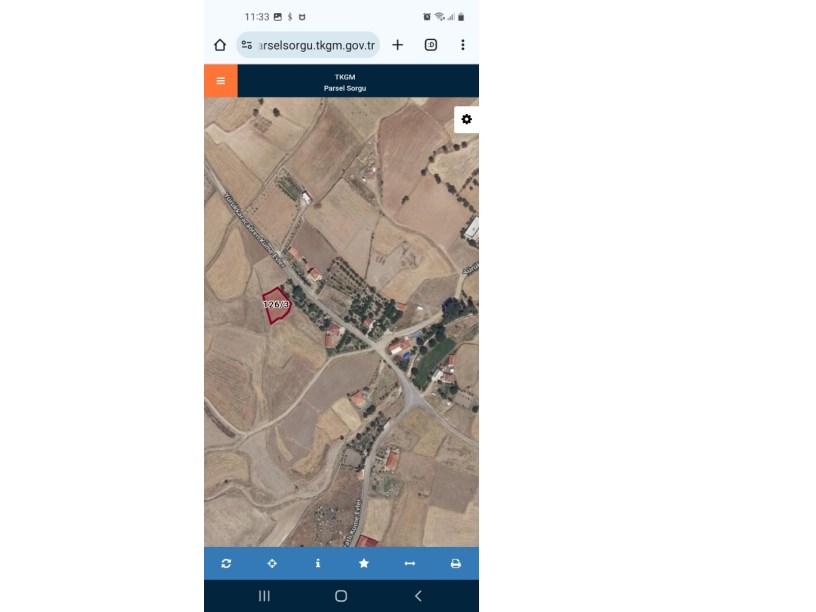
Task: Add parcel to favorites with star icon
Action: tap(364, 563)
